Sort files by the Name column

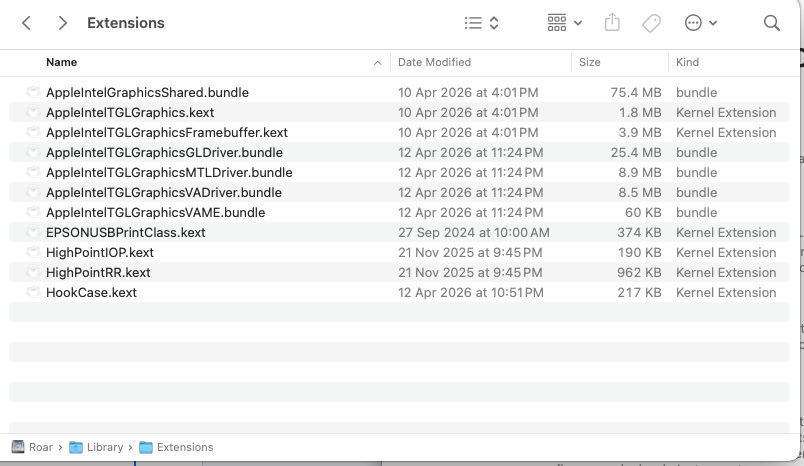62,63
